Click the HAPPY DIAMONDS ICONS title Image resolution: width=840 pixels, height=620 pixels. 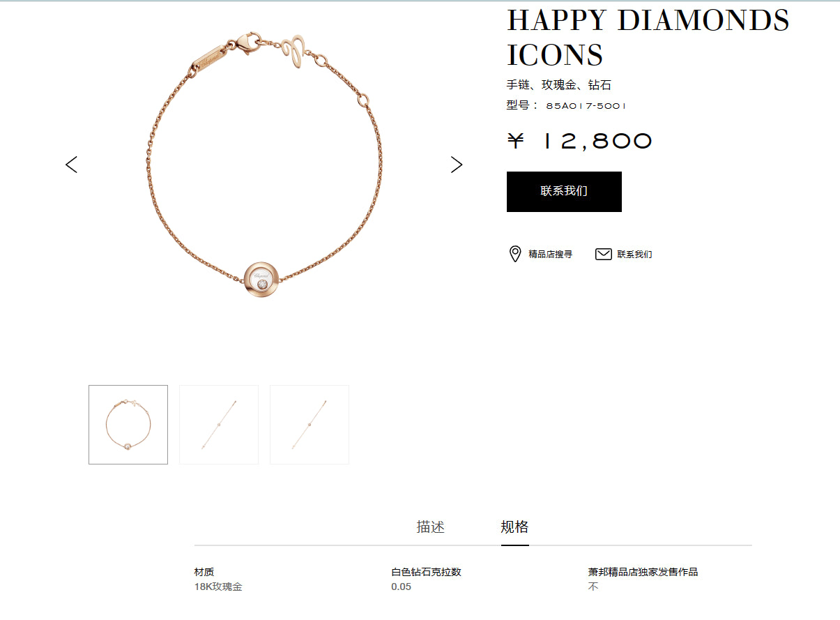[x=648, y=38]
